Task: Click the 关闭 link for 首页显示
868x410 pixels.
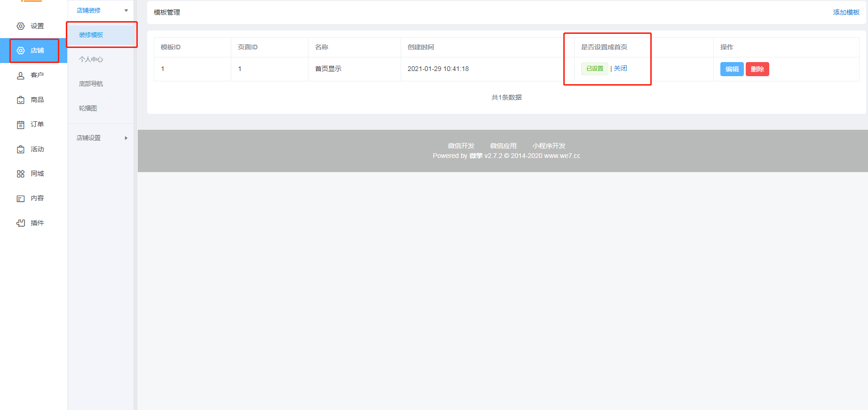Action: pyautogui.click(x=621, y=69)
